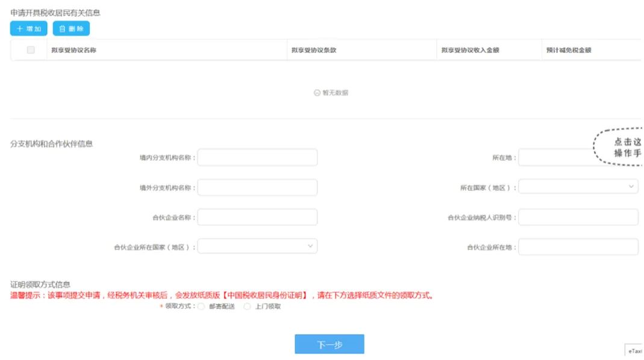Screen dimensions: 644x360
Task: Click the 删除 (delete) button
Action: click(x=71, y=28)
